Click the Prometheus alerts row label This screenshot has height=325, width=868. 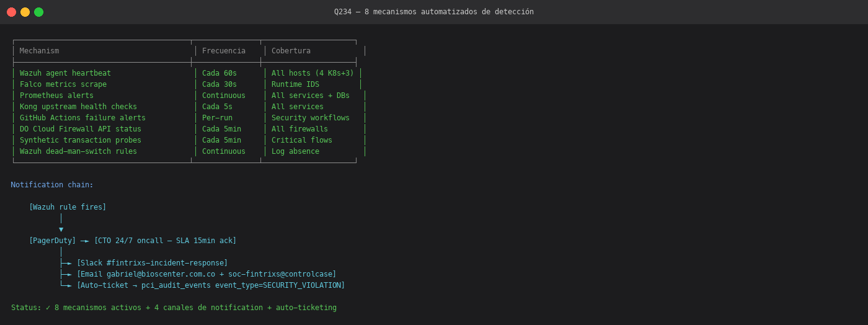[56, 96]
